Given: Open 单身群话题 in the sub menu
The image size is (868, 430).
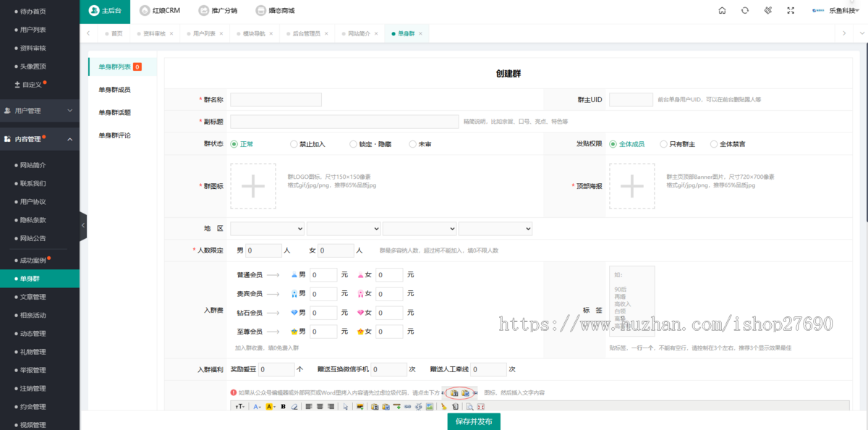Looking at the screenshot, I should (115, 112).
